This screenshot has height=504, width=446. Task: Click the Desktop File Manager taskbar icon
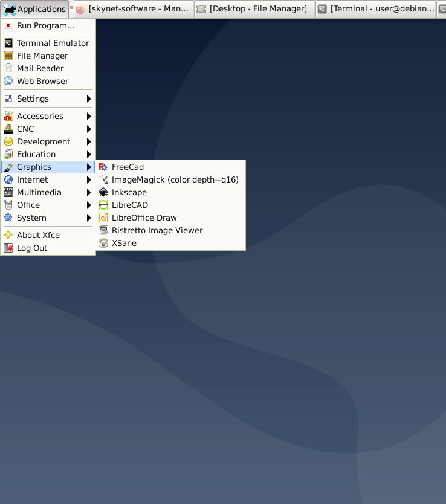coord(201,9)
